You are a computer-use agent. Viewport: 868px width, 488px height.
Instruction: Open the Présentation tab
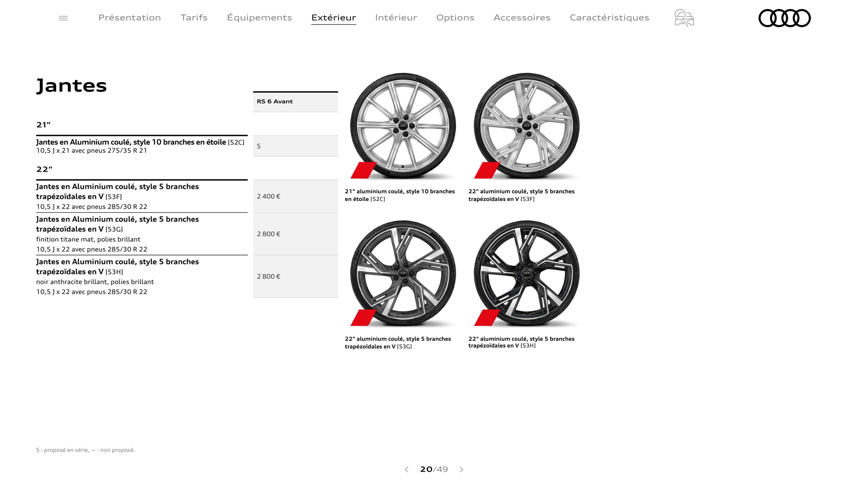[129, 17]
